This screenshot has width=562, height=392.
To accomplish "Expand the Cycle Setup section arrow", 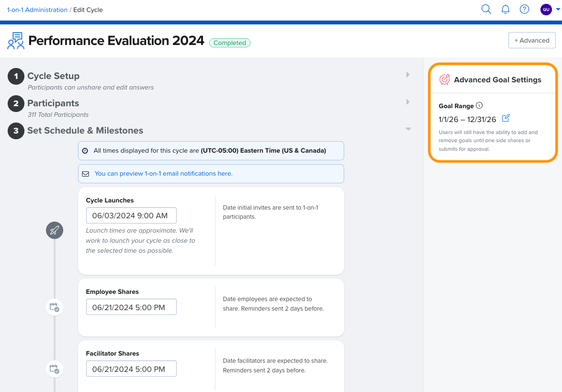I will pos(408,75).
